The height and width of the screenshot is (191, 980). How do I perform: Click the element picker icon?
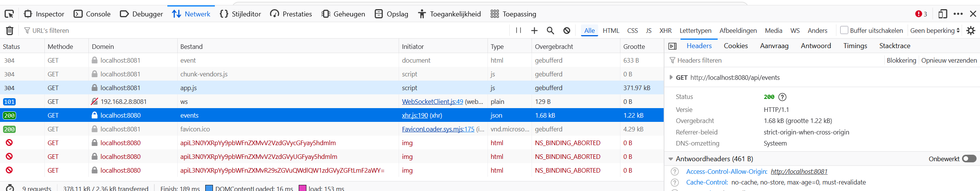click(9, 14)
